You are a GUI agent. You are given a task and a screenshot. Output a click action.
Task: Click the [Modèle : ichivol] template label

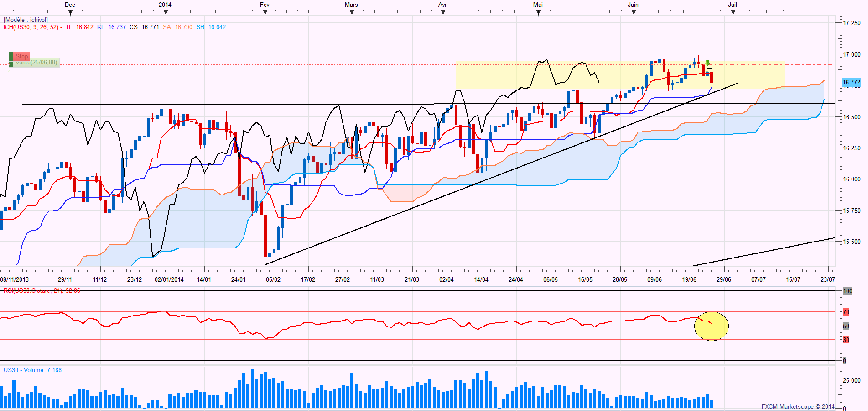[26, 20]
